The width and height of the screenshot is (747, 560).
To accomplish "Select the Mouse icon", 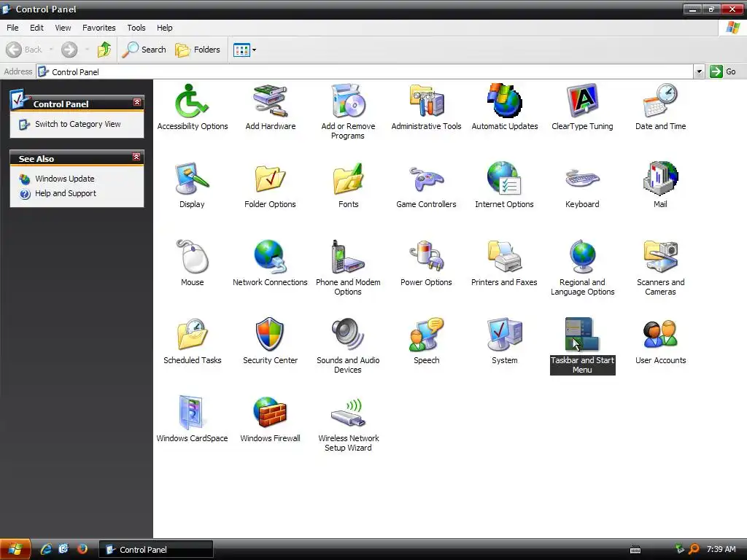I will pos(192,257).
